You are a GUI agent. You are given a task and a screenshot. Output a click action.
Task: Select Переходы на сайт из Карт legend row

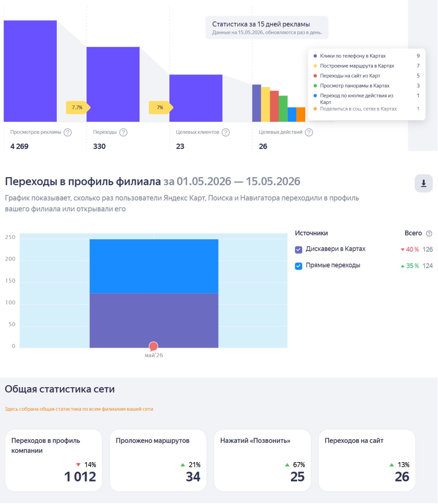(367, 76)
